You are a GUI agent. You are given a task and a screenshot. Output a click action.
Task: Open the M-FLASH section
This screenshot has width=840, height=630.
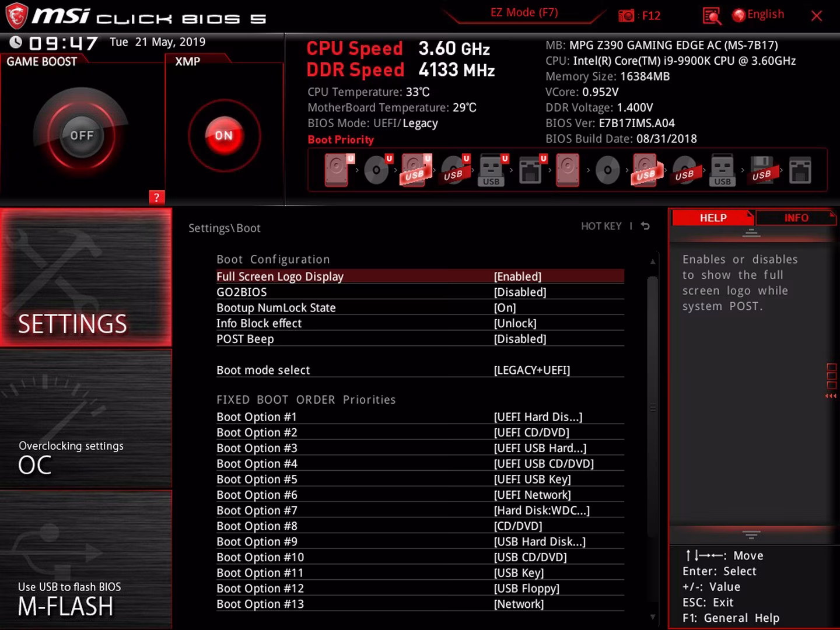(x=86, y=559)
